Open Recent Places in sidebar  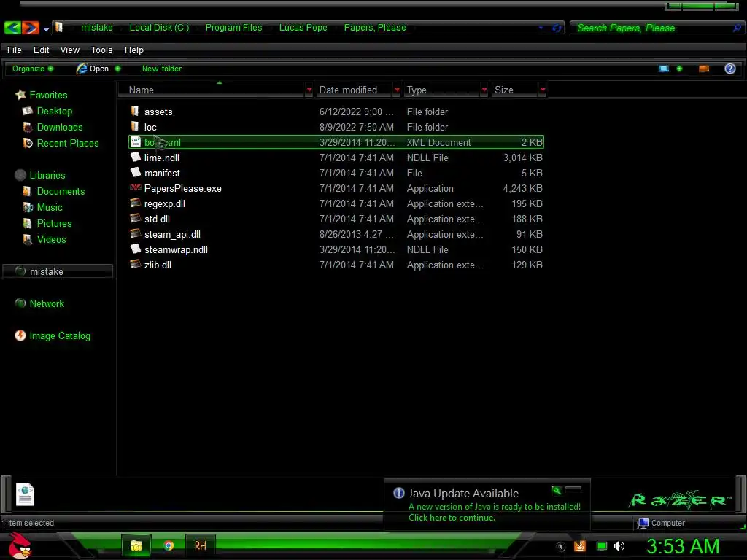point(68,143)
